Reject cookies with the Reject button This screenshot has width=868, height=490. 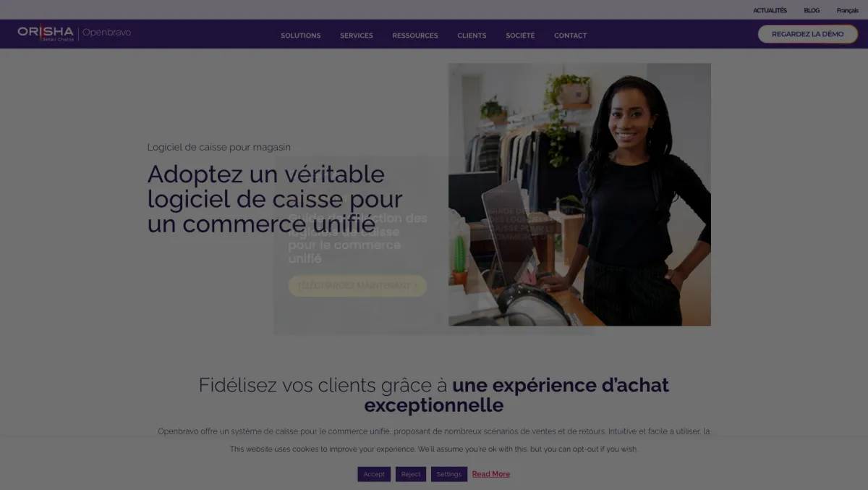(411, 474)
